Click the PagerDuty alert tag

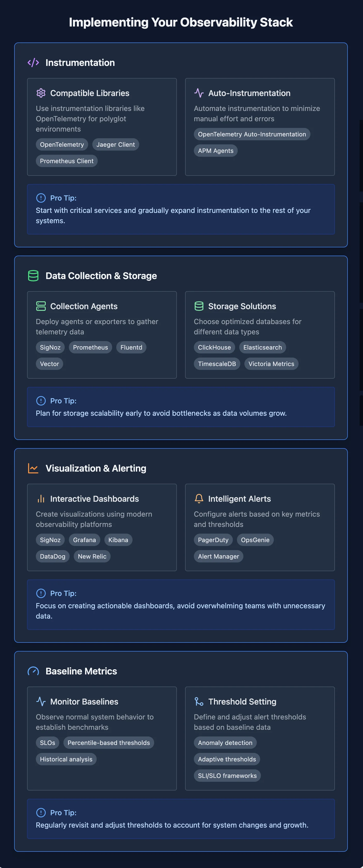tap(213, 540)
